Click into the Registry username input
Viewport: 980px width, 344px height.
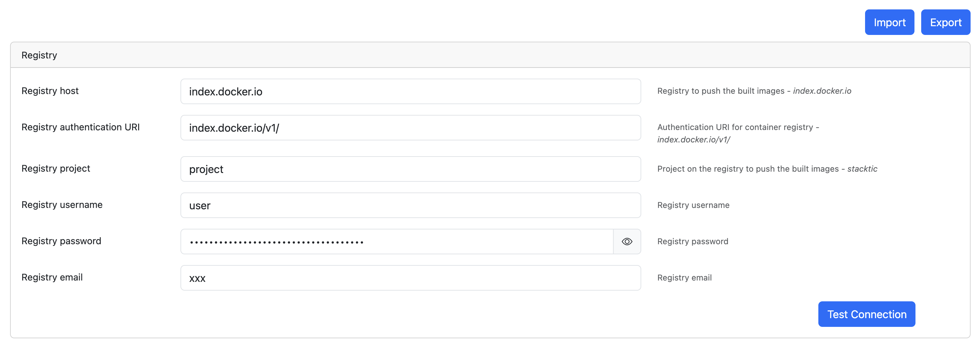tap(410, 205)
